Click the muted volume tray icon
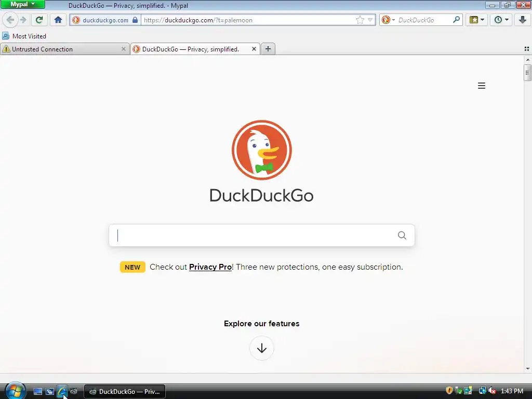The height and width of the screenshot is (399, 532). (x=493, y=391)
